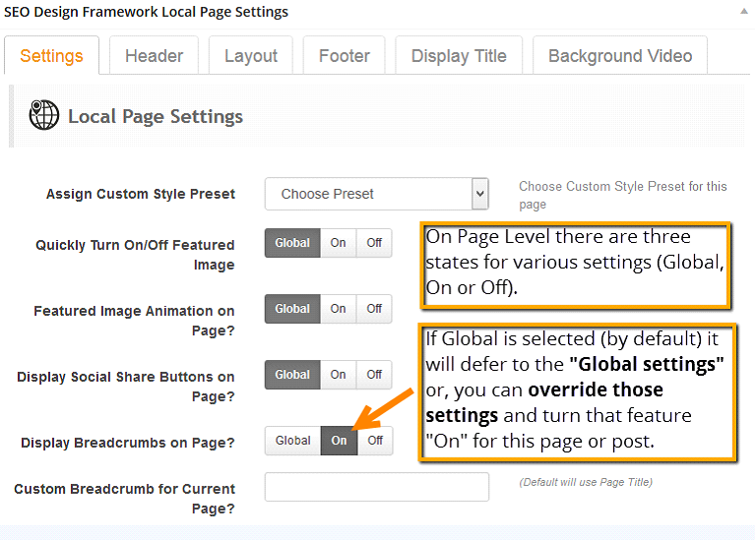Open the Layout tab
756x540 pixels.
tap(251, 55)
